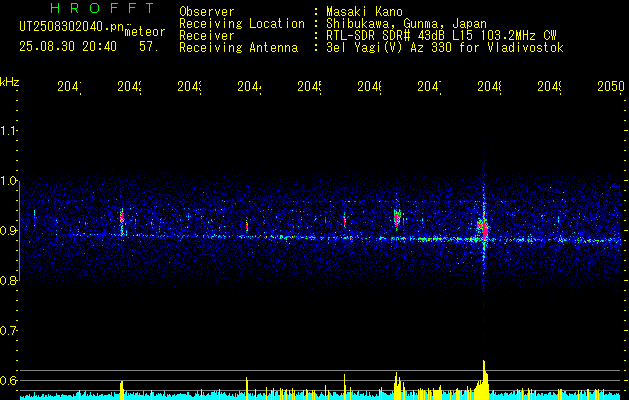
Task: Click the 1.1 frequency axis label
Action: (8, 130)
